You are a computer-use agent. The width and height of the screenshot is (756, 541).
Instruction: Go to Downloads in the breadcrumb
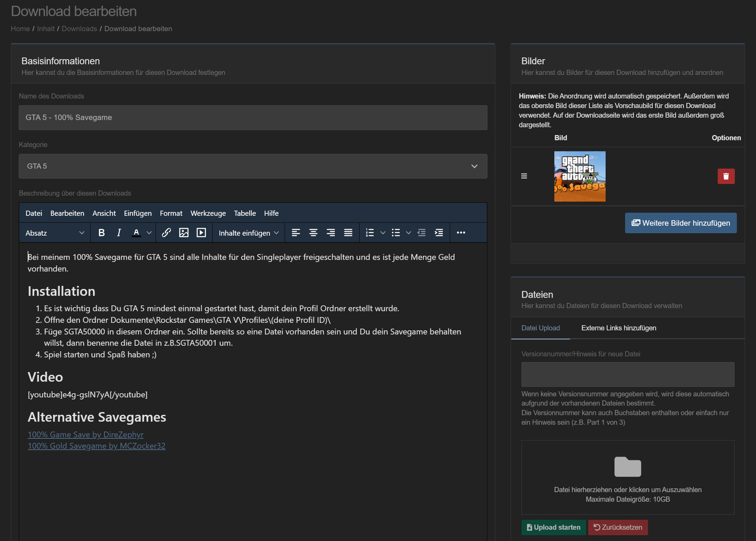click(x=79, y=29)
